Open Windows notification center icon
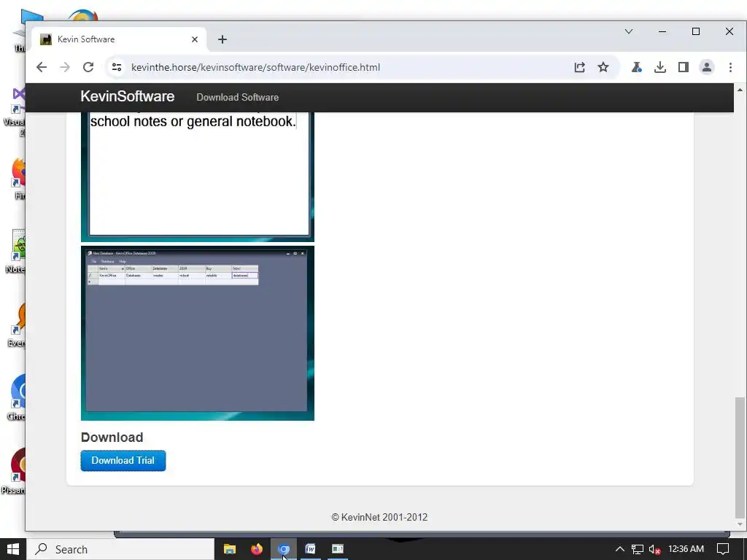Viewport: 747px width, 560px height. [x=723, y=549]
